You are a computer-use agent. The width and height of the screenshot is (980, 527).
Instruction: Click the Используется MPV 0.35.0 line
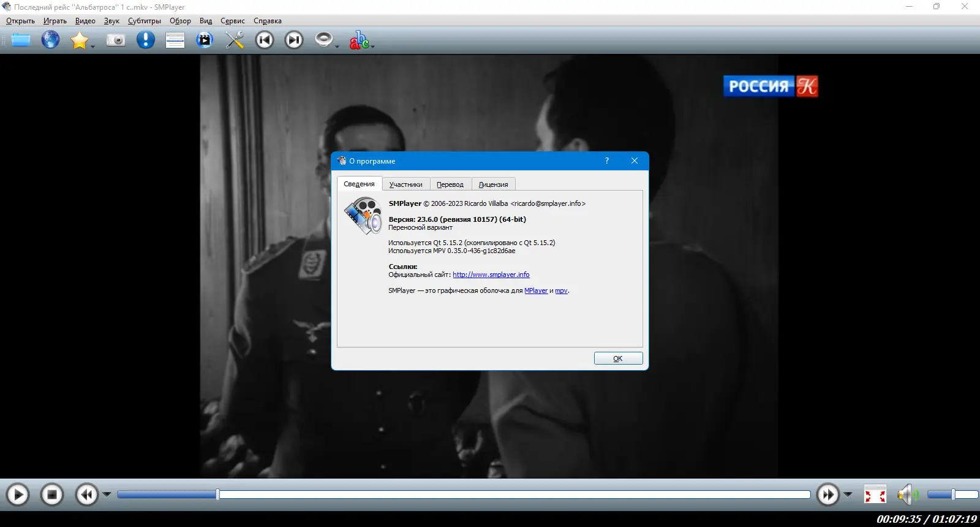(452, 251)
